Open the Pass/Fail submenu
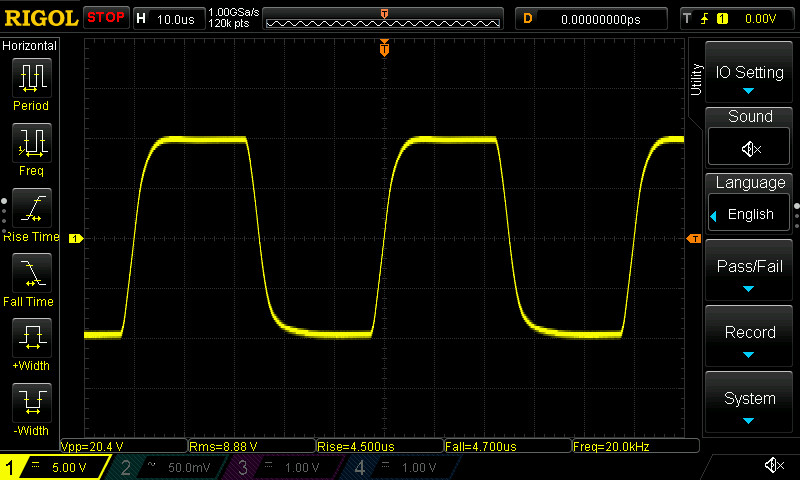The width and height of the screenshot is (800, 480). tap(749, 270)
